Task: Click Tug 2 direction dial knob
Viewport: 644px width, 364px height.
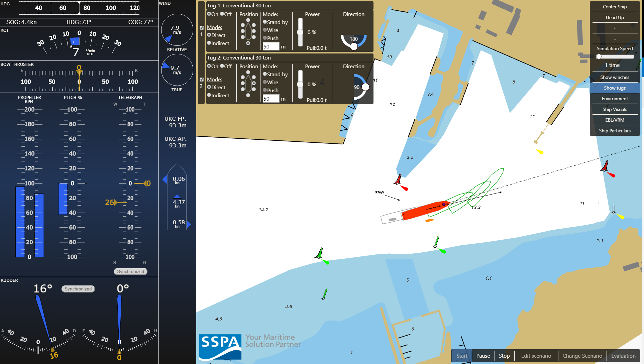Action: [365, 87]
